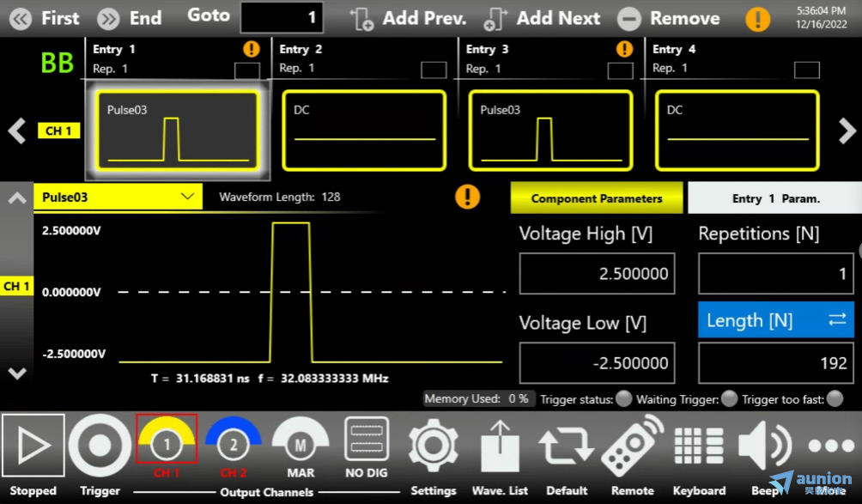
Task: Select Entry 3 Pulse03 waveform thumbnail
Action: pos(550,131)
